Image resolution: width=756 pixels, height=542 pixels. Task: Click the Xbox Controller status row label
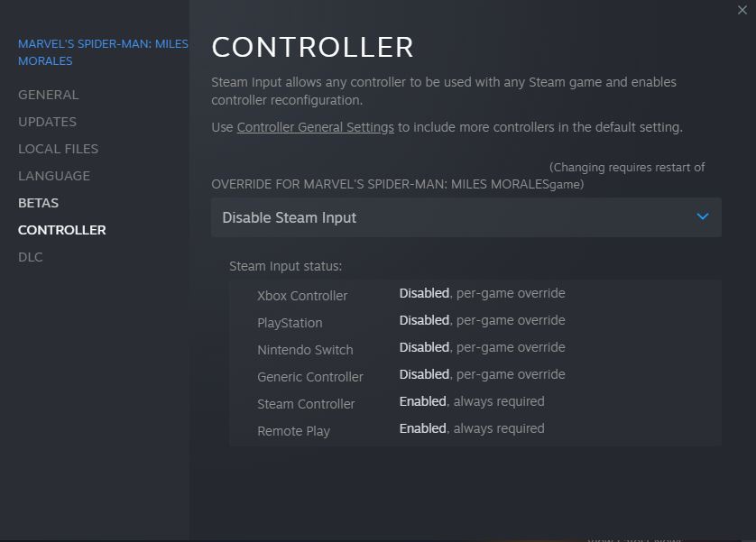click(302, 296)
